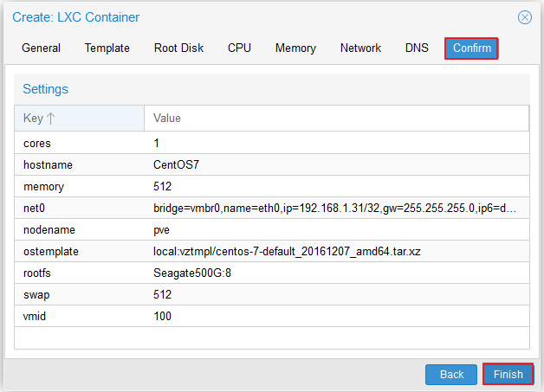Image resolution: width=544 pixels, height=392 pixels.
Task: Select the Confirm tab
Action: point(471,48)
